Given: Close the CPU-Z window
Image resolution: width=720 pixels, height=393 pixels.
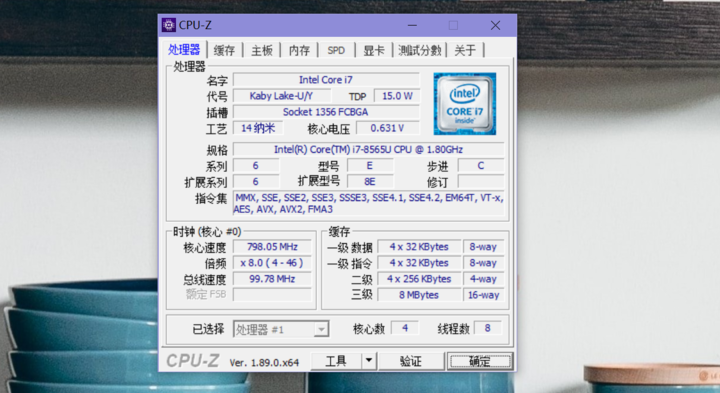Looking at the screenshot, I should pyautogui.click(x=495, y=25).
